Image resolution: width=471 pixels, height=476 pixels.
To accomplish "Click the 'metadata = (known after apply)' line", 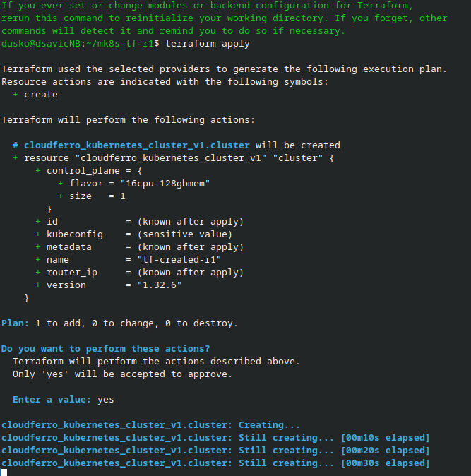I will click(140, 247).
